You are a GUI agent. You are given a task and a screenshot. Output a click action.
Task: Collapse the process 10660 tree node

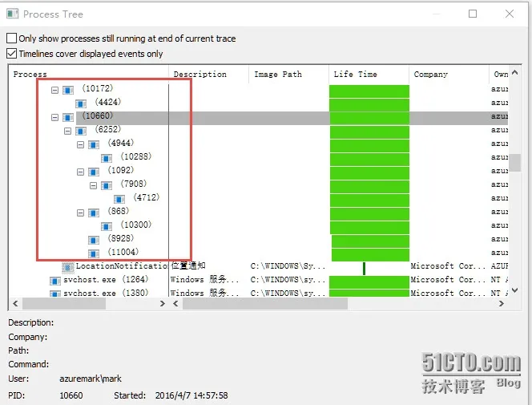pos(55,117)
